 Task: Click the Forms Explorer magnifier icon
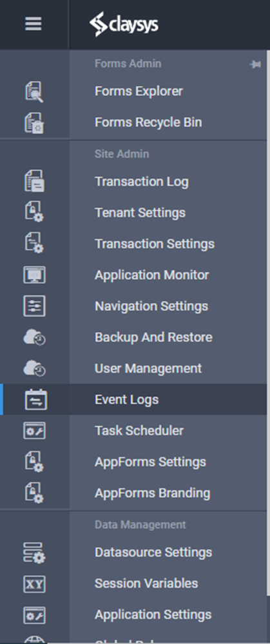(x=34, y=91)
